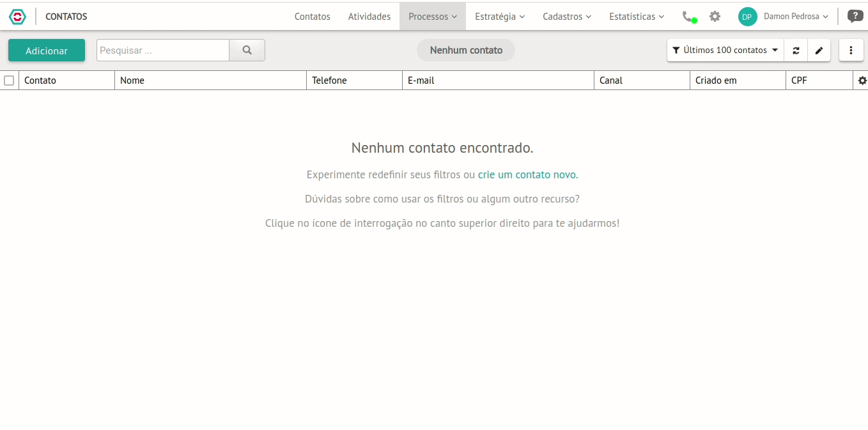Sort by the CPF column header
This screenshot has height=430, width=868.
pos(819,81)
